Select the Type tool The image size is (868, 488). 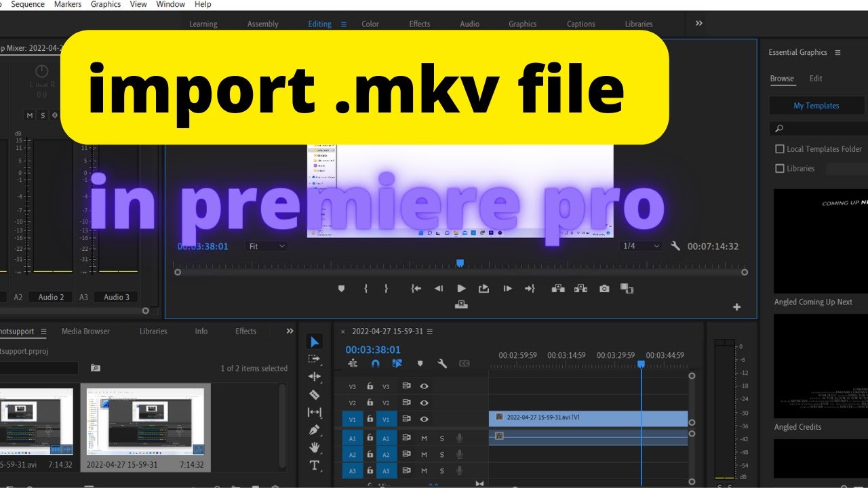pyautogui.click(x=314, y=465)
